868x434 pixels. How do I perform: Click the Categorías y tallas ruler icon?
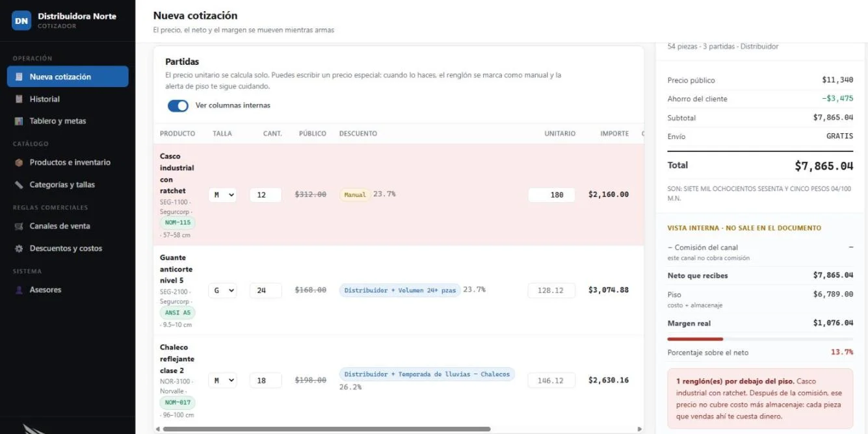click(19, 185)
